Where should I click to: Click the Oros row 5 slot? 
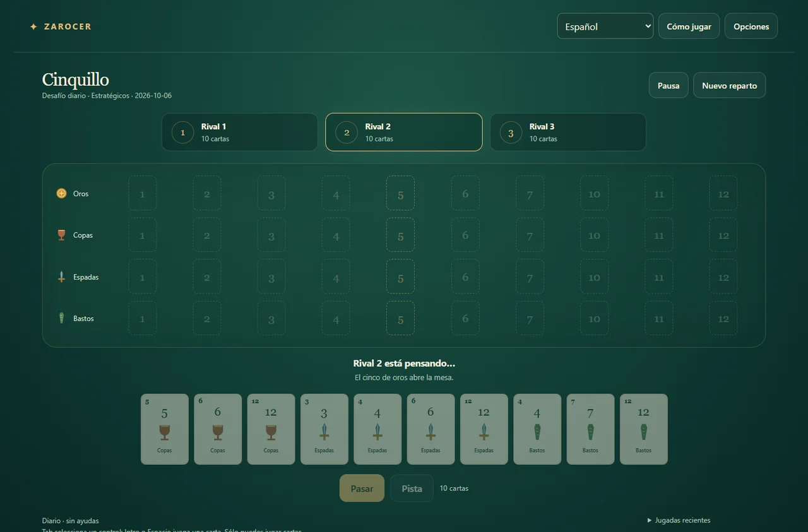(x=400, y=193)
